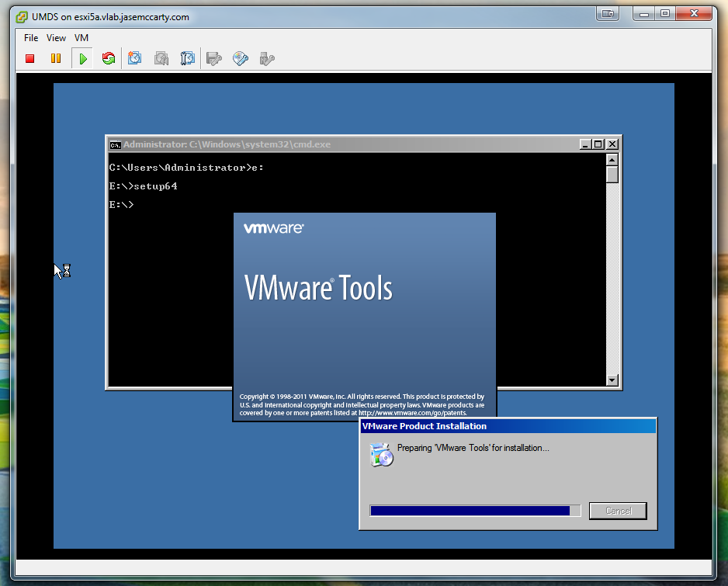728x586 pixels.
Task: Click the CD/DVD drive connect icon
Action: click(x=241, y=58)
